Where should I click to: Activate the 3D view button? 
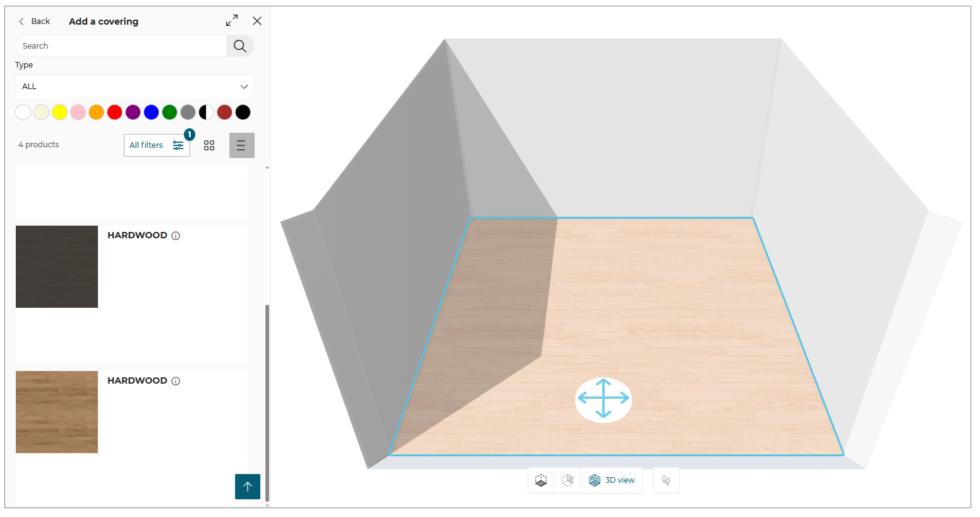(612, 480)
